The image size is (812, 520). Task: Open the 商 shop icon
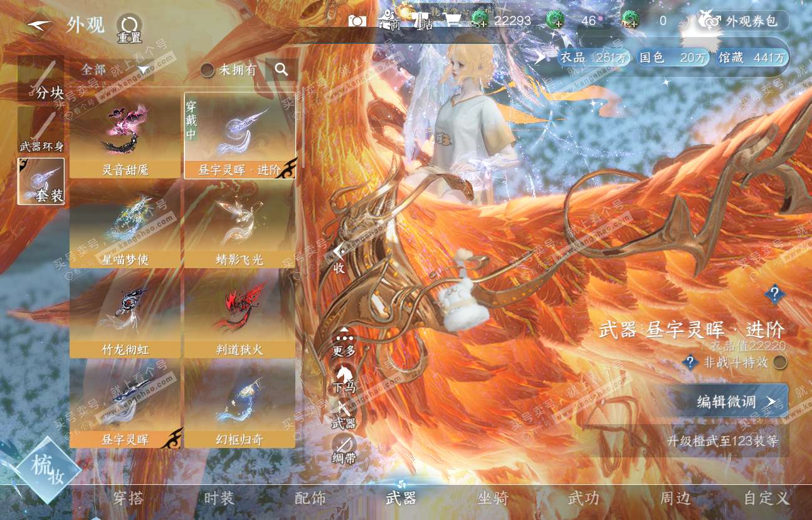pos(391,21)
